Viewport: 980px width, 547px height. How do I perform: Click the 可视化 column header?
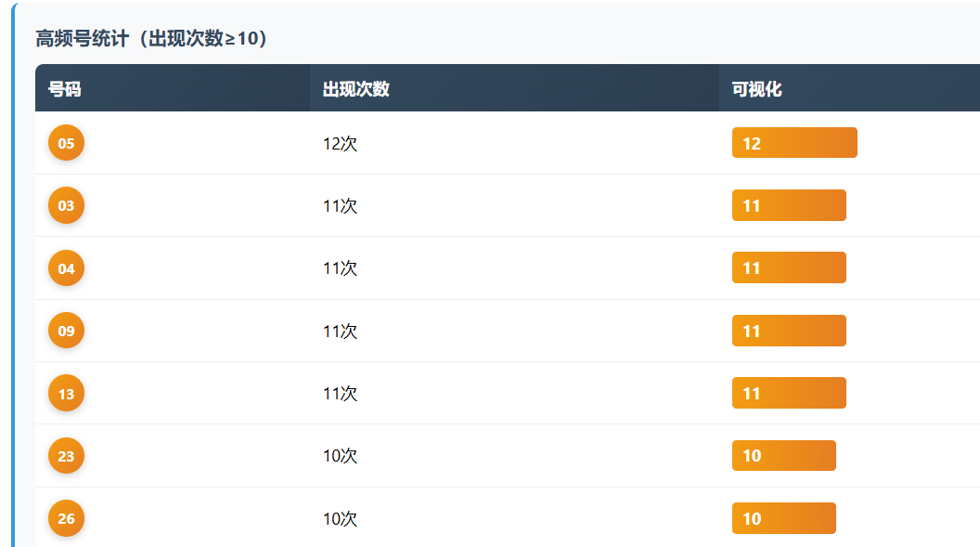click(x=756, y=89)
